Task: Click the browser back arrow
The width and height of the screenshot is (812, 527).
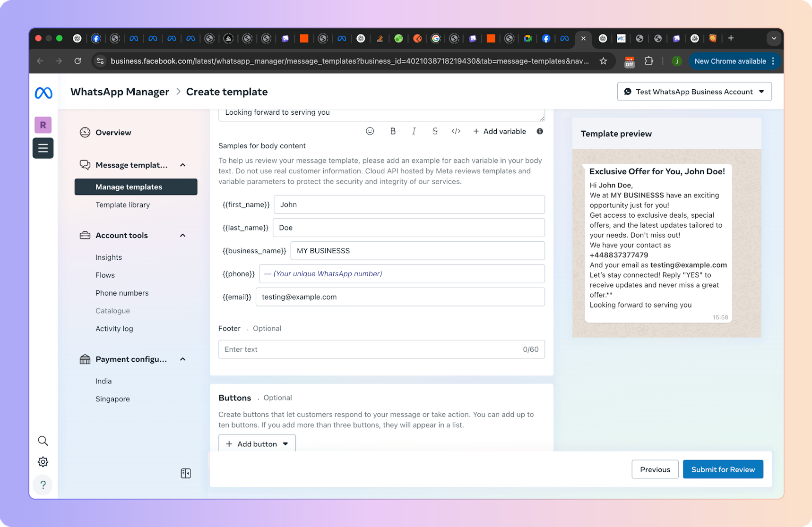Action: (x=40, y=61)
